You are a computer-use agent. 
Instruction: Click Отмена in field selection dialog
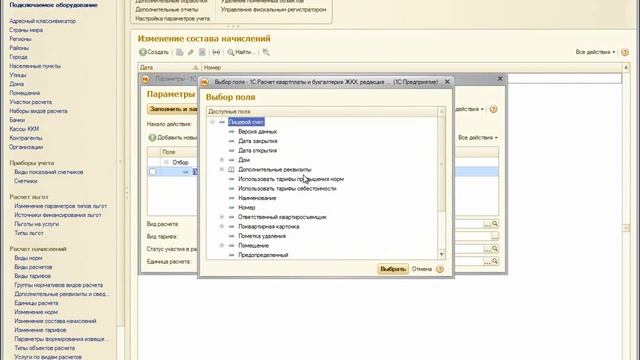(422, 269)
